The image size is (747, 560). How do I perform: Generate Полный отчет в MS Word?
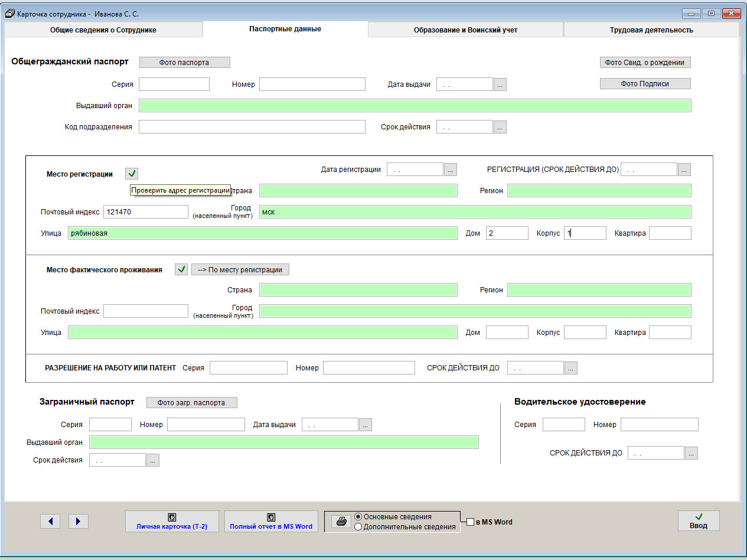coord(271,522)
